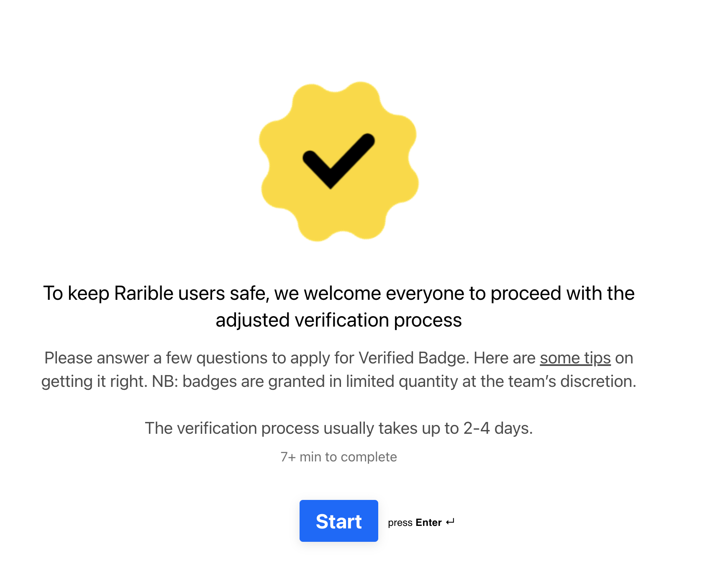The height and width of the screenshot is (582, 728).
Task: Click the underlined tips hyperlink
Action: 576,358
